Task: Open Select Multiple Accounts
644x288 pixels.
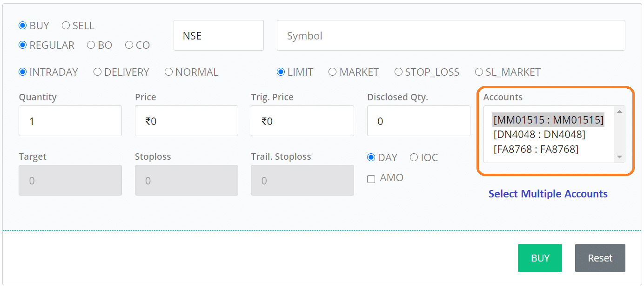Action: 548,194
